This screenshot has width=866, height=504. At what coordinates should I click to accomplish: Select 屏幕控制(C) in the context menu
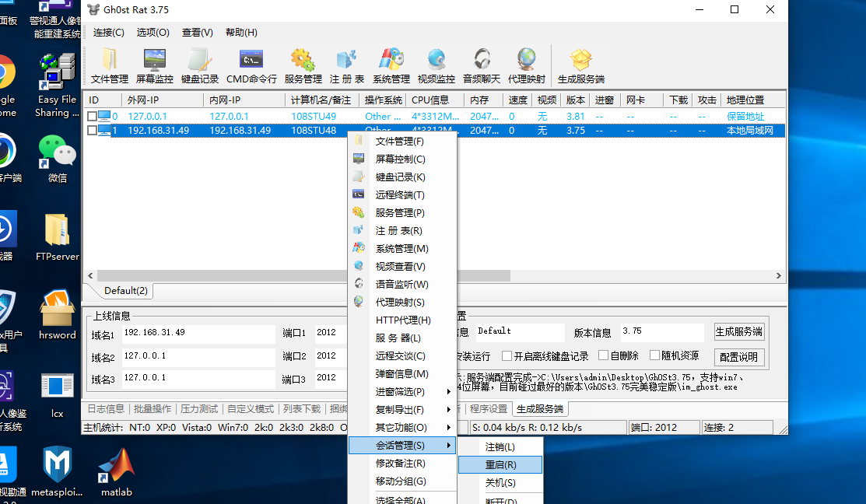click(x=402, y=159)
